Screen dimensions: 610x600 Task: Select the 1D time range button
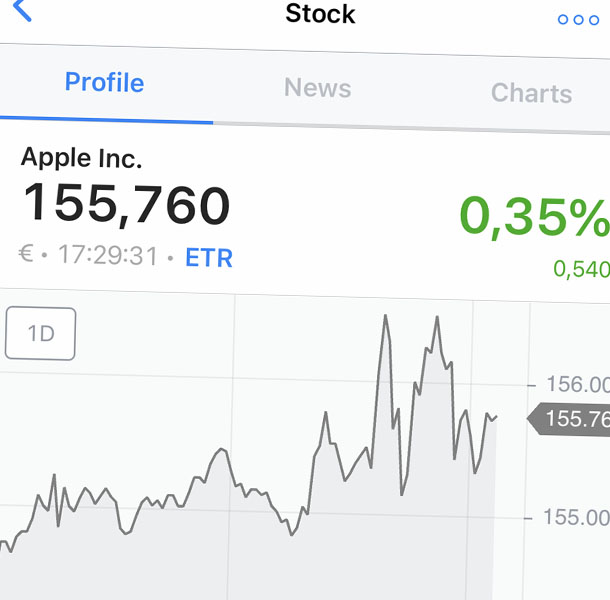41,333
